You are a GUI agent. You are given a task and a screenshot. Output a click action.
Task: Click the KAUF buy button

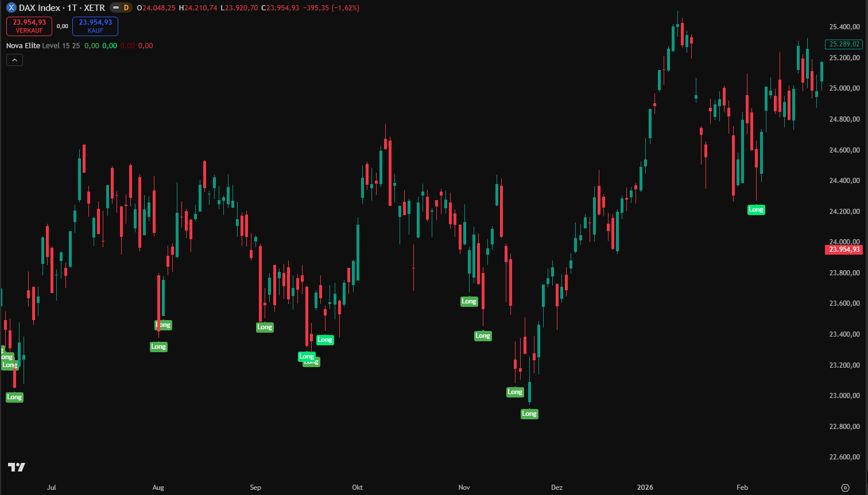(x=95, y=26)
